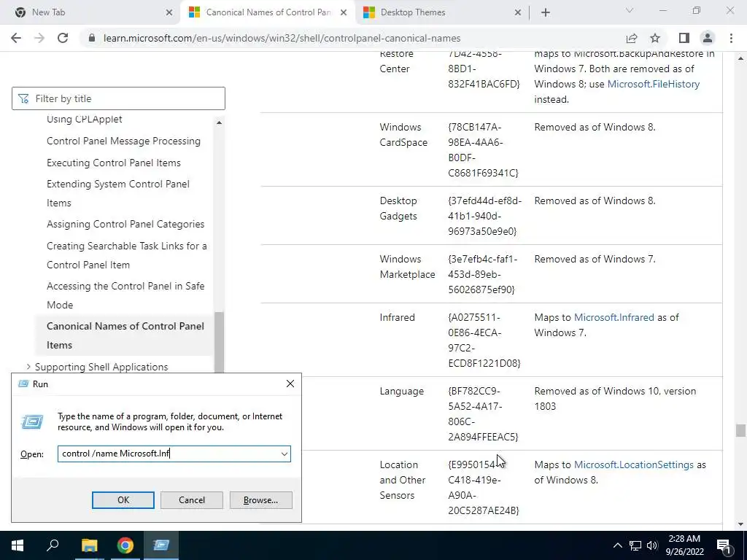Click the Location and Other Sensors cell
The height and width of the screenshot is (560, 747).
(403, 480)
